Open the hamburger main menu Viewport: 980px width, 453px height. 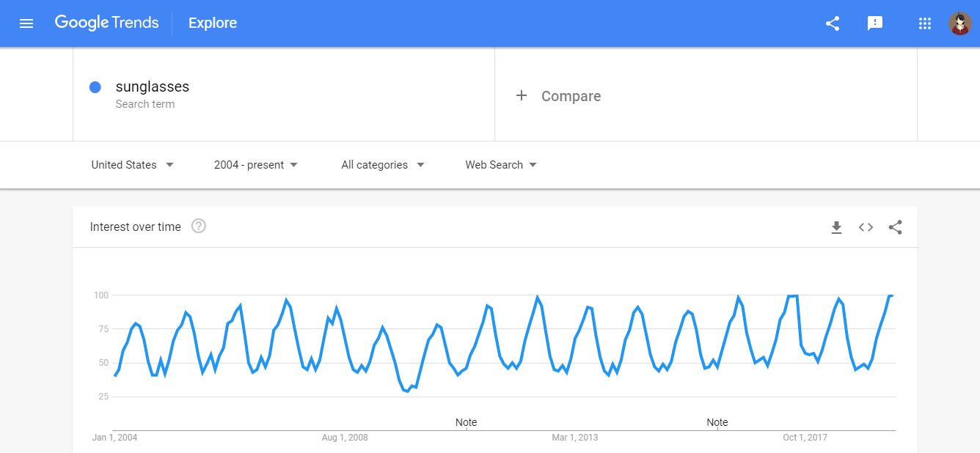click(26, 23)
